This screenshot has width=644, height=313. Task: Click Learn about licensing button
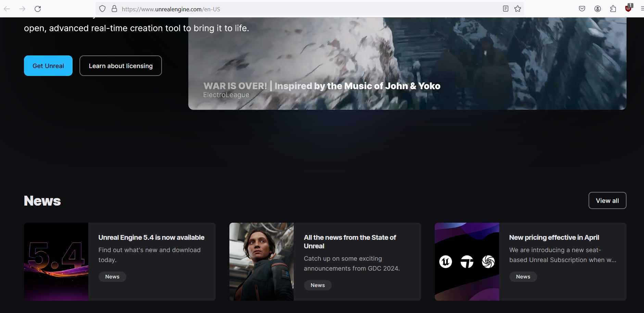tap(121, 66)
